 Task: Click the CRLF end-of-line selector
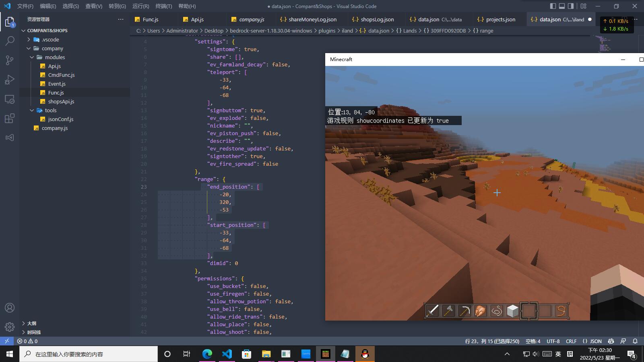point(571,341)
